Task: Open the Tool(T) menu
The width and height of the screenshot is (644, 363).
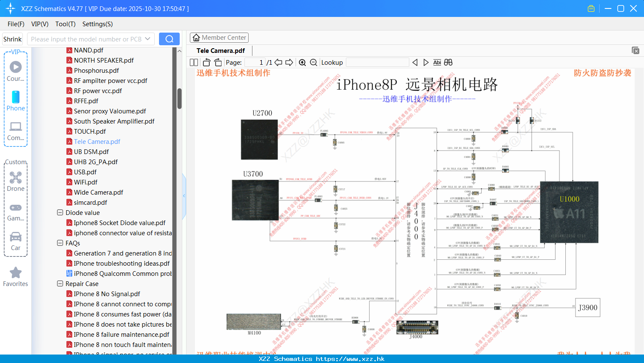Action: 66,24
